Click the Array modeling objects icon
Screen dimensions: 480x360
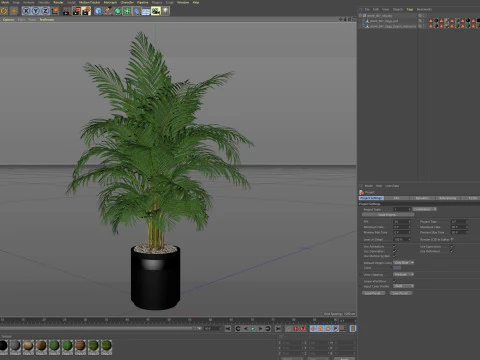click(x=127, y=11)
